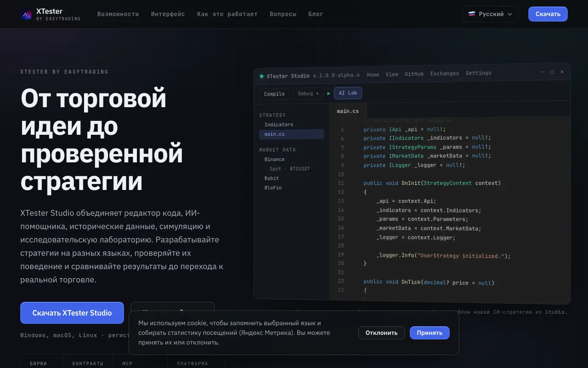Image resolution: width=588 pixels, height=368 pixels.
Task: Click the v.1.0.0-alpha.4 version label
Action: coord(336,75)
